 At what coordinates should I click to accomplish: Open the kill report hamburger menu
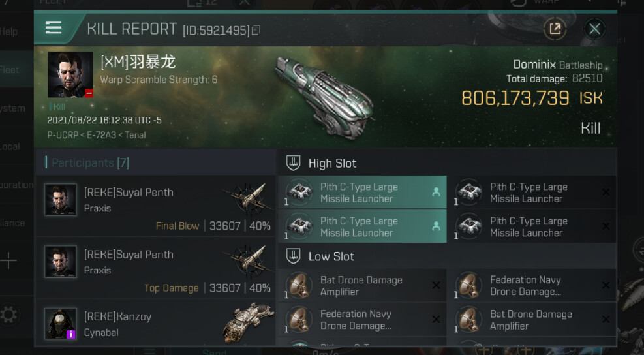pos(54,27)
